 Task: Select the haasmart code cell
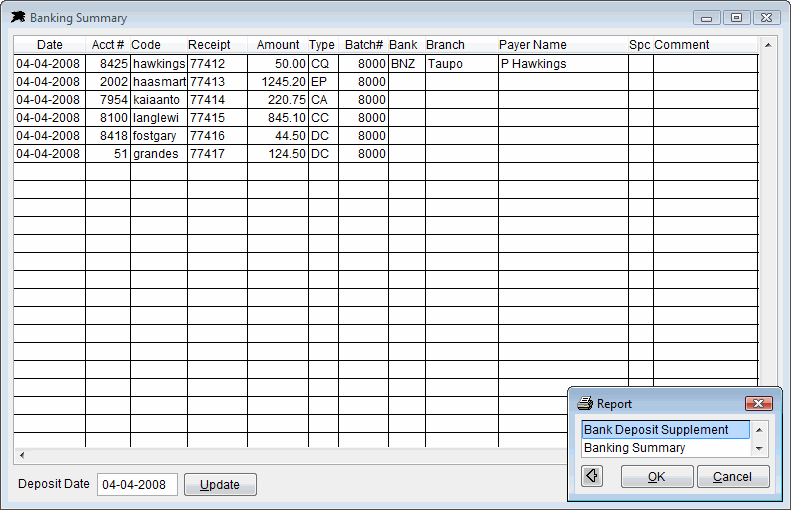[159, 82]
